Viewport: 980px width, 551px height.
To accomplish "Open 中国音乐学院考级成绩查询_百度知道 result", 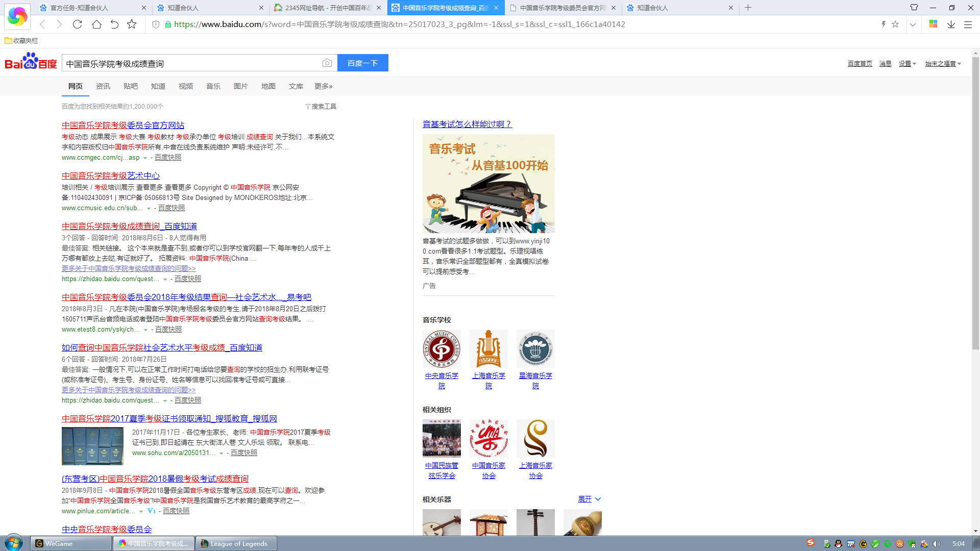I will coord(129,226).
